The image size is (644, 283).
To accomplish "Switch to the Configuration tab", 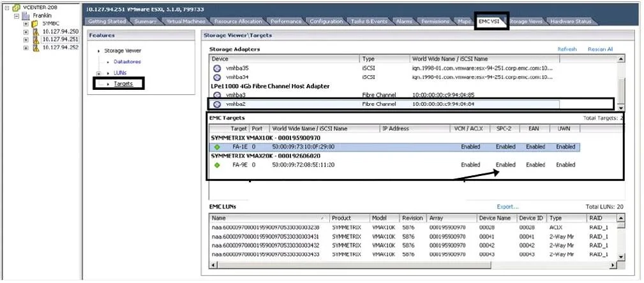I will (326, 21).
